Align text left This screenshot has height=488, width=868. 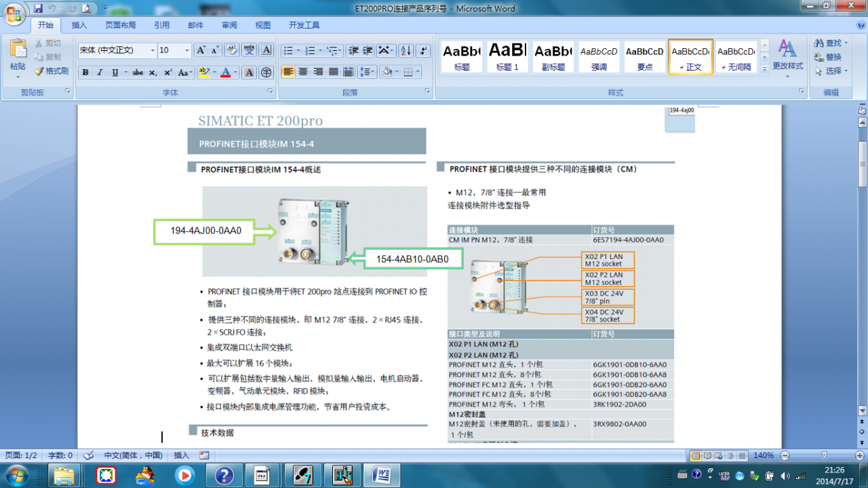[288, 72]
